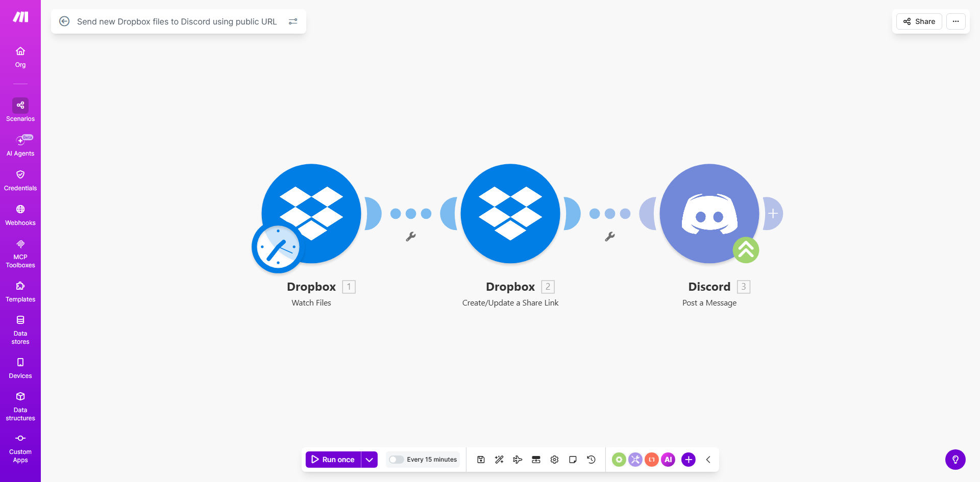Click the explain flow airplane icon
The image size is (980, 482).
click(x=518, y=460)
